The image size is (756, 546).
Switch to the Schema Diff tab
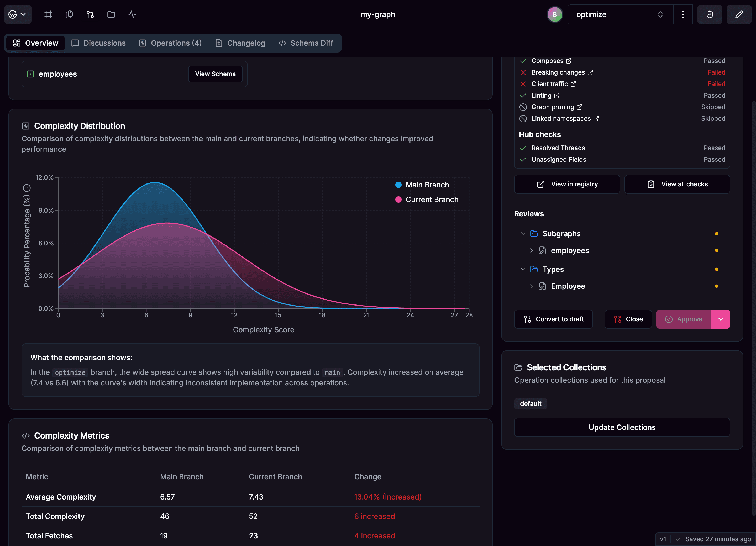pos(306,43)
